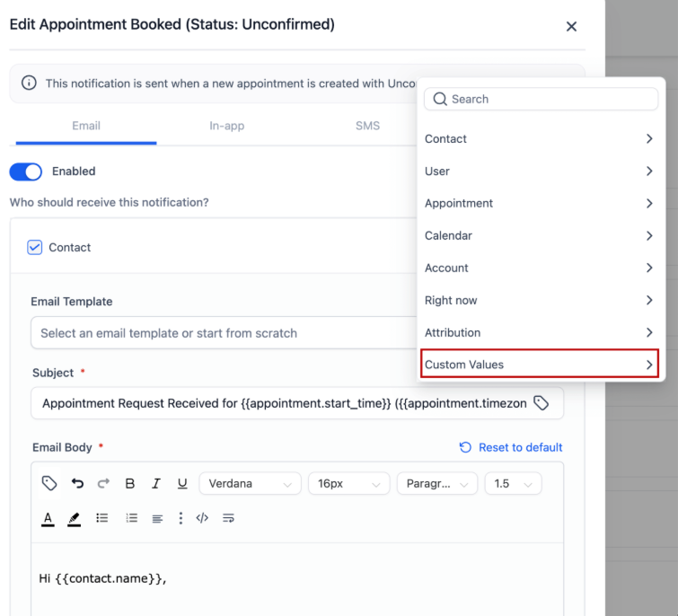
Task: Open the source code view icon
Action: pyautogui.click(x=202, y=518)
